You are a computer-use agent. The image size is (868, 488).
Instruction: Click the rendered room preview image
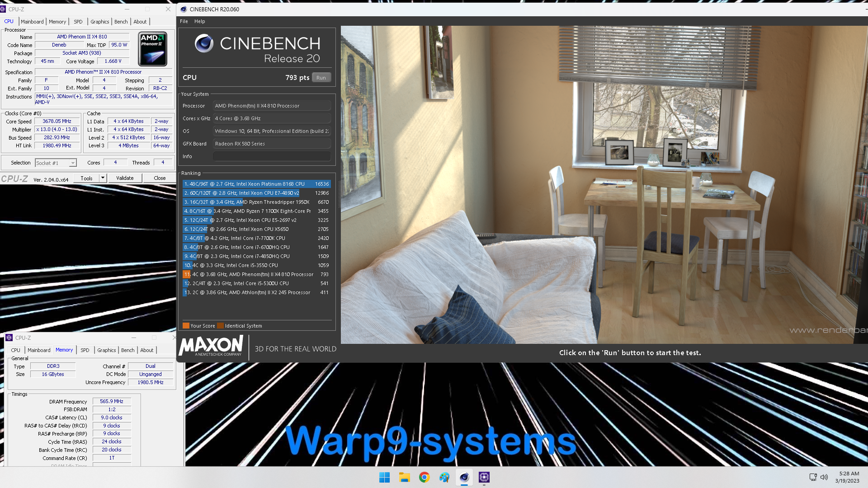point(604,184)
